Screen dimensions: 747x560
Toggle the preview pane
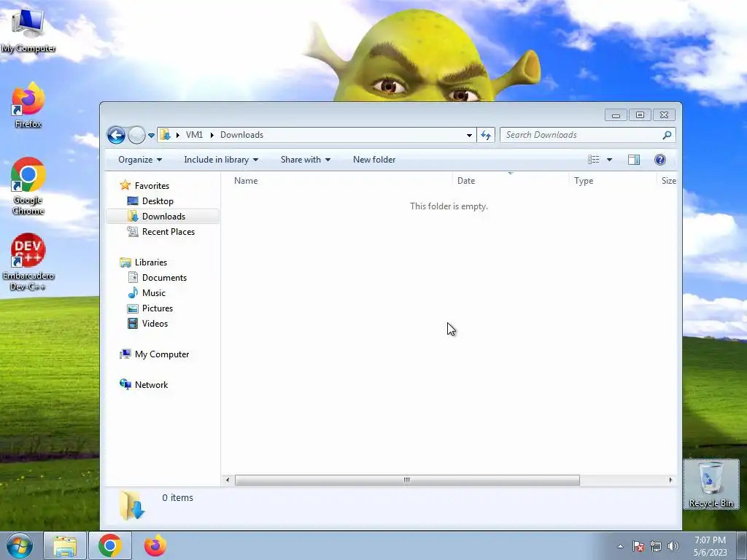(634, 160)
